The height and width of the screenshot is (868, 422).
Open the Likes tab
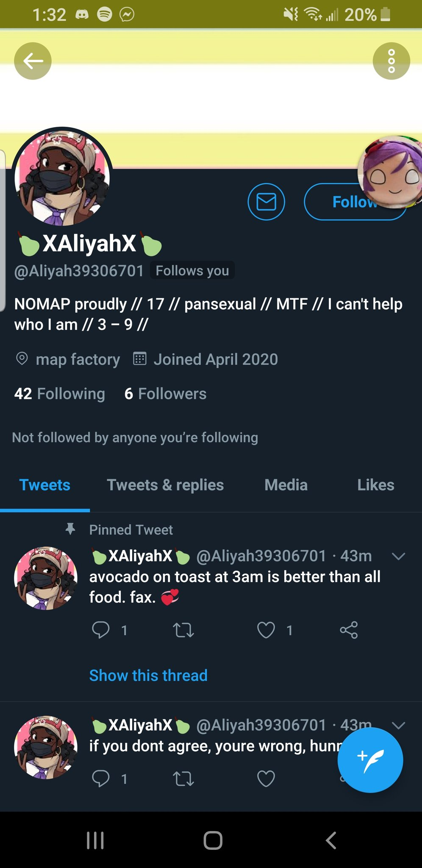pyautogui.click(x=376, y=485)
